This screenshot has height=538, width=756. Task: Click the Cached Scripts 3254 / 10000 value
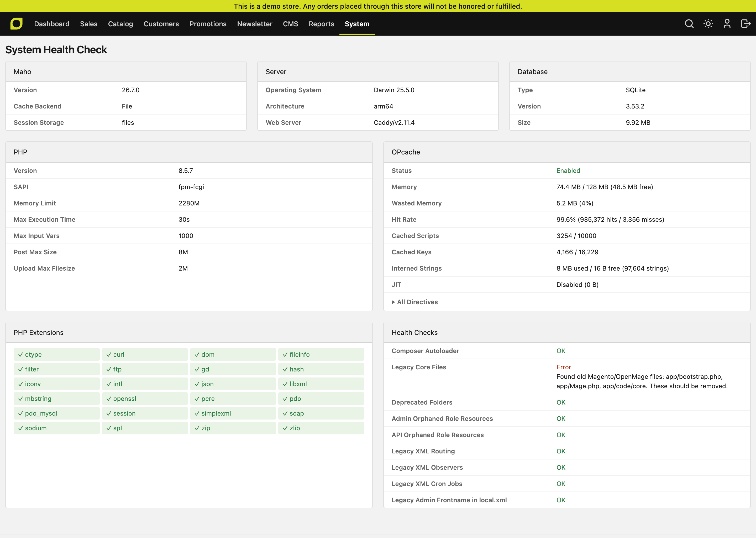[x=576, y=236]
